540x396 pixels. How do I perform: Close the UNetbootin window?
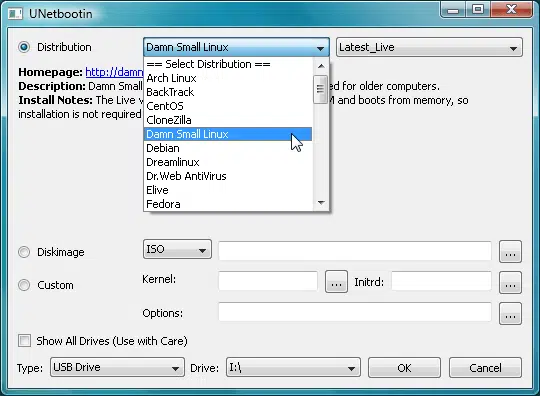512,10
